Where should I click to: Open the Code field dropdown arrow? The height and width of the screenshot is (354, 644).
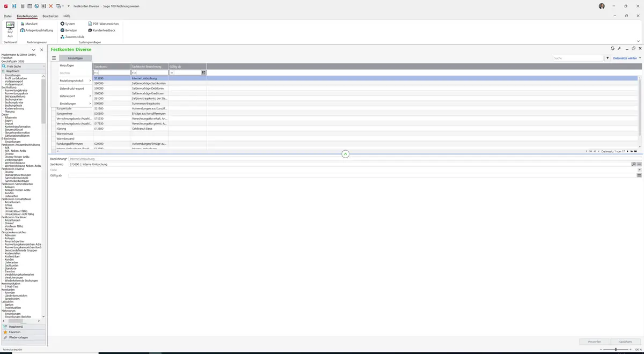point(639,170)
